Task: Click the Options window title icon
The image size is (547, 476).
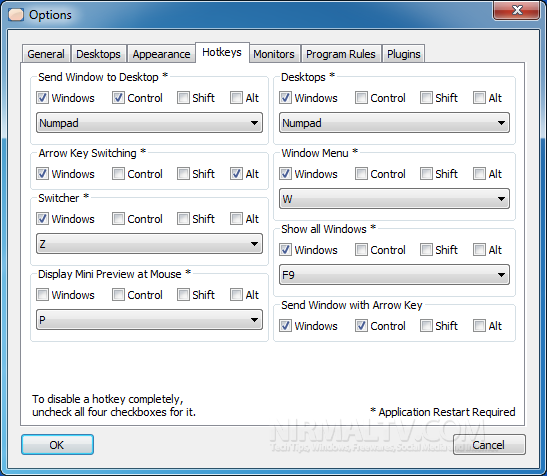Action: click(16, 15)
